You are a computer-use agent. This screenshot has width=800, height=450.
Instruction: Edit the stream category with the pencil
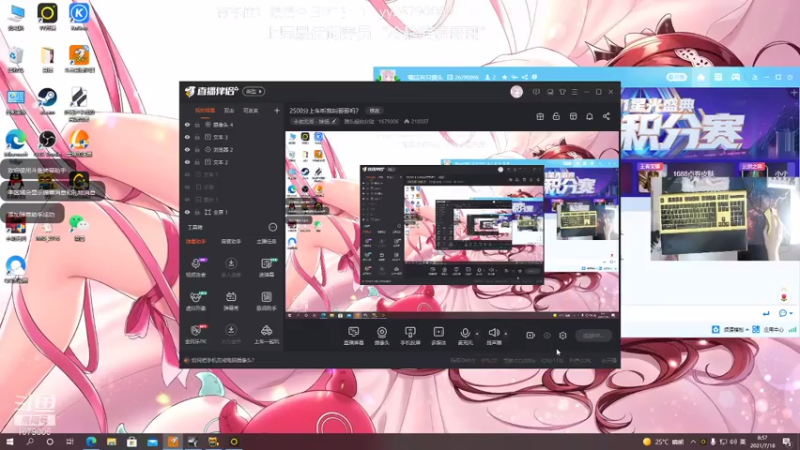334,121
